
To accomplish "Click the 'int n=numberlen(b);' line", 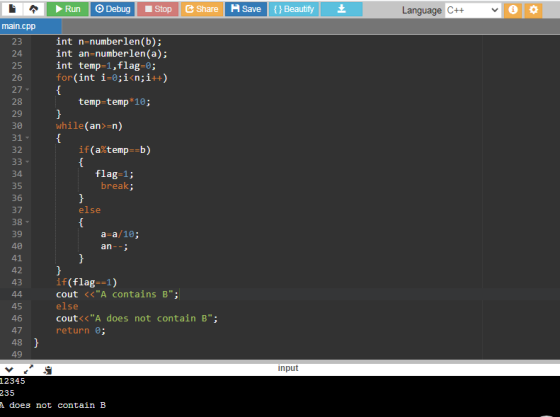I will tap(109, 42).
